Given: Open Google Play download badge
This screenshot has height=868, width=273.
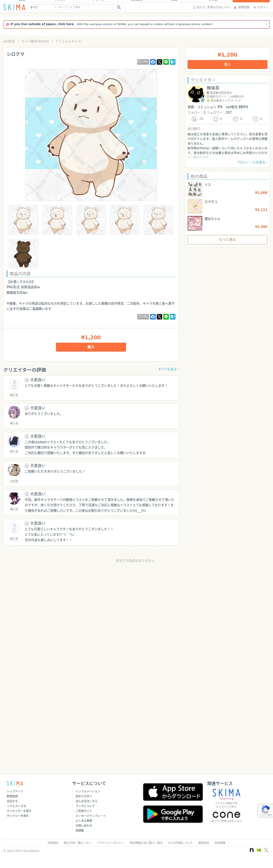Looking at the screenshot, I should 173,814.
